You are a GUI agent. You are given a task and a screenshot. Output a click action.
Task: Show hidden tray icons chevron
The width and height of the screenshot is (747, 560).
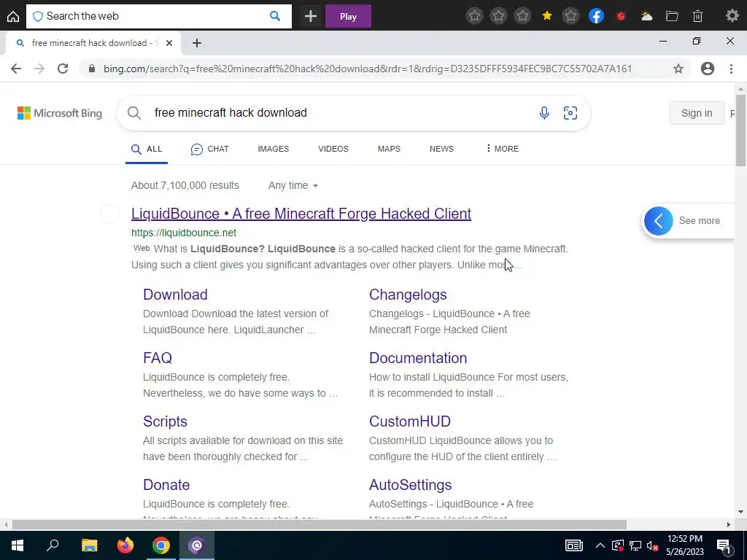tap(600, 545)
